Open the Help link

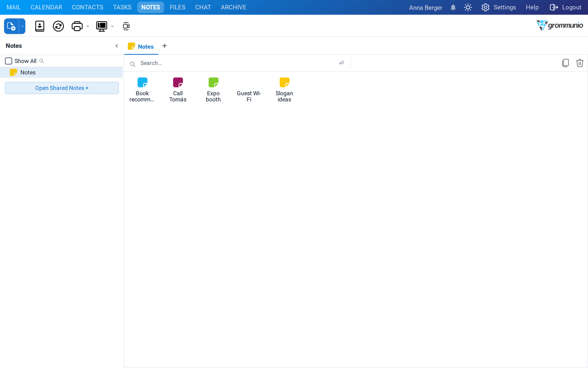pos(532,7)
